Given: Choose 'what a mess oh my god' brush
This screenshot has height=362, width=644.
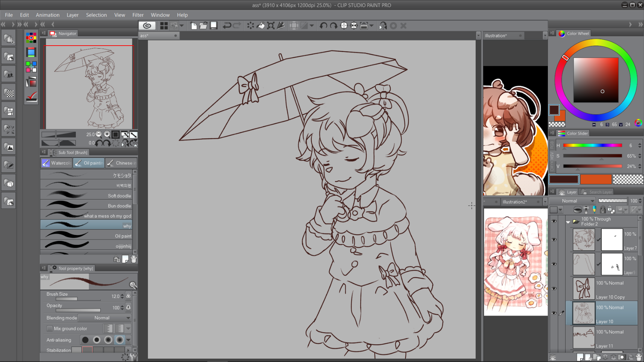Looking at the screenshot, I should click(x=86, y=215).
